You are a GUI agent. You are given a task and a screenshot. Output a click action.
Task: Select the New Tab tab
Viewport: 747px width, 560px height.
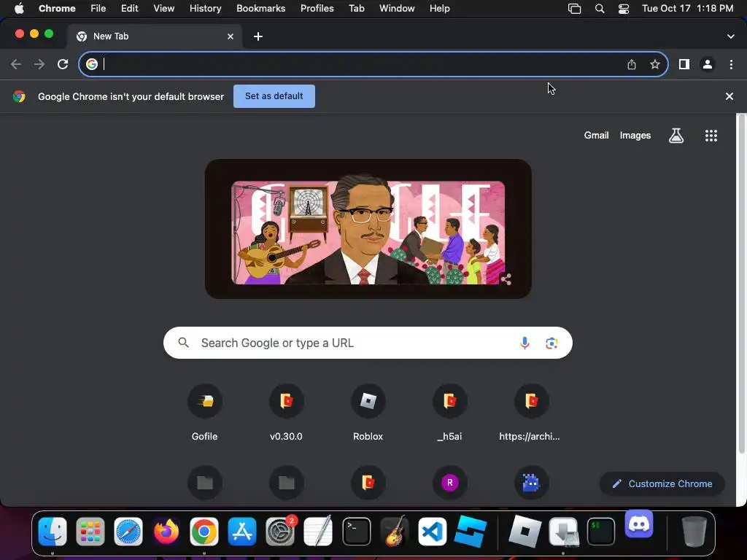(x=154, y=36)
